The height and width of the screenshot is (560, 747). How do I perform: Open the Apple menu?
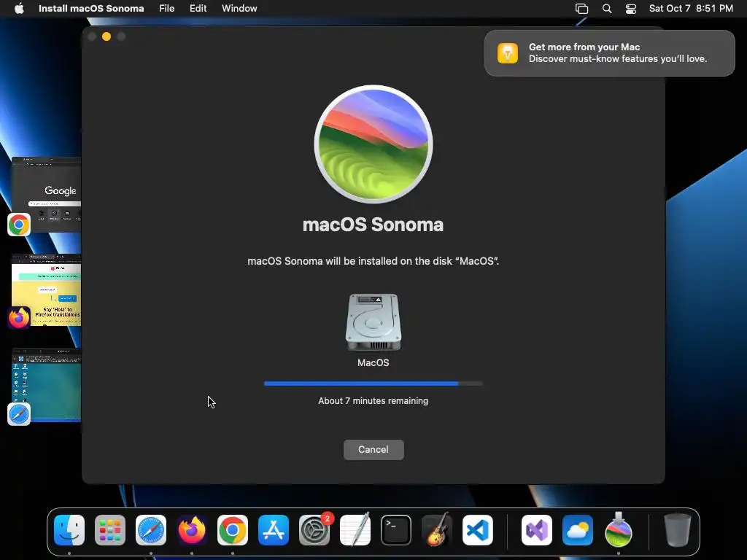point(19,9)
